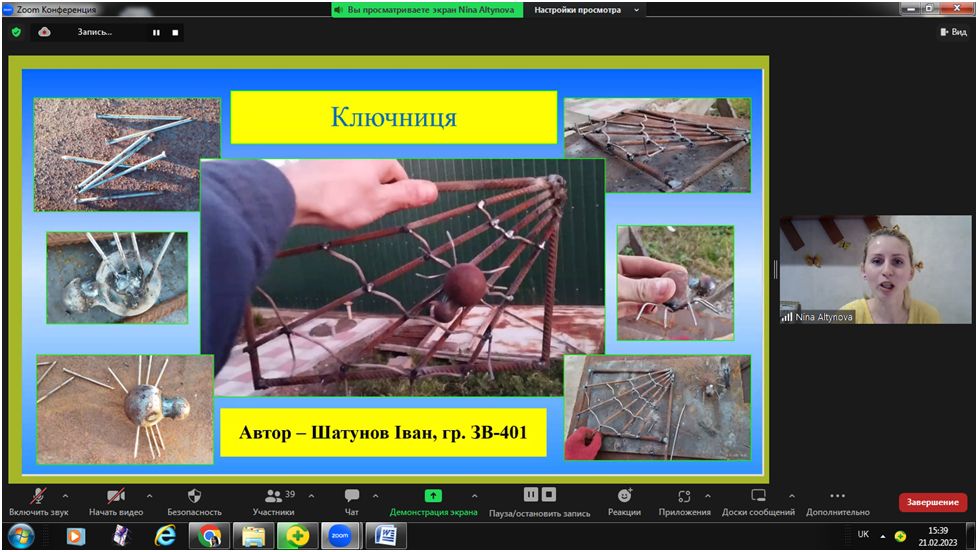
Task: Click the nails photo at slide top-left
Action: 127,154
